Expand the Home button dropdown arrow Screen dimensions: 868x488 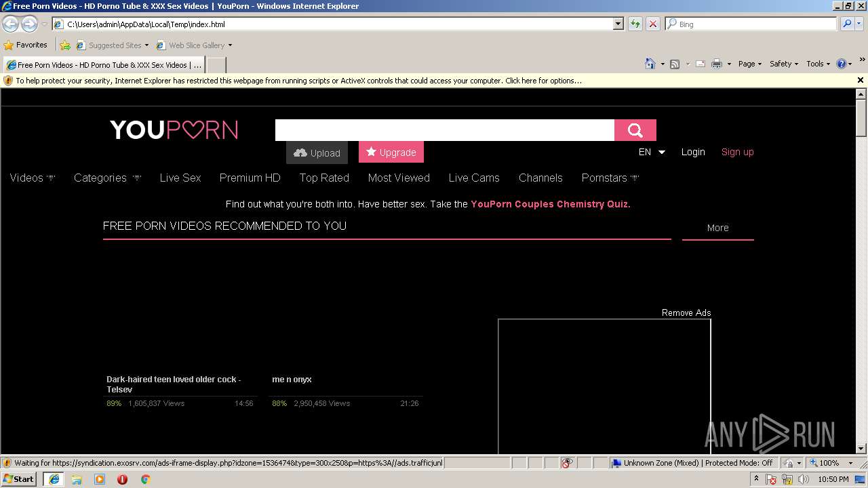[x=662, y=64]
